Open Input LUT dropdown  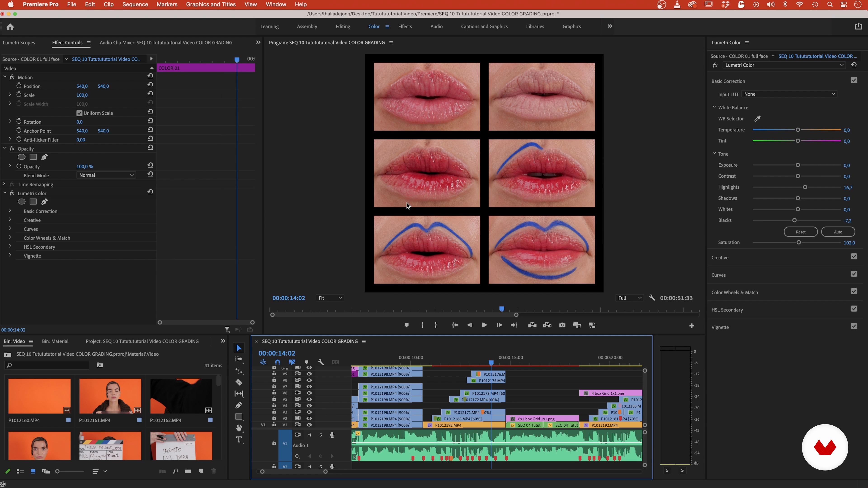pos(789,94)
